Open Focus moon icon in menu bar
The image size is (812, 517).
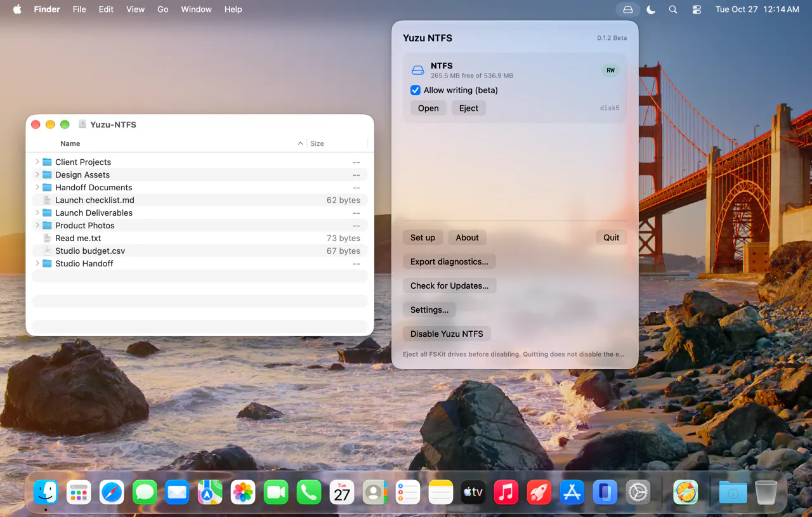click(x=651, y=10)
